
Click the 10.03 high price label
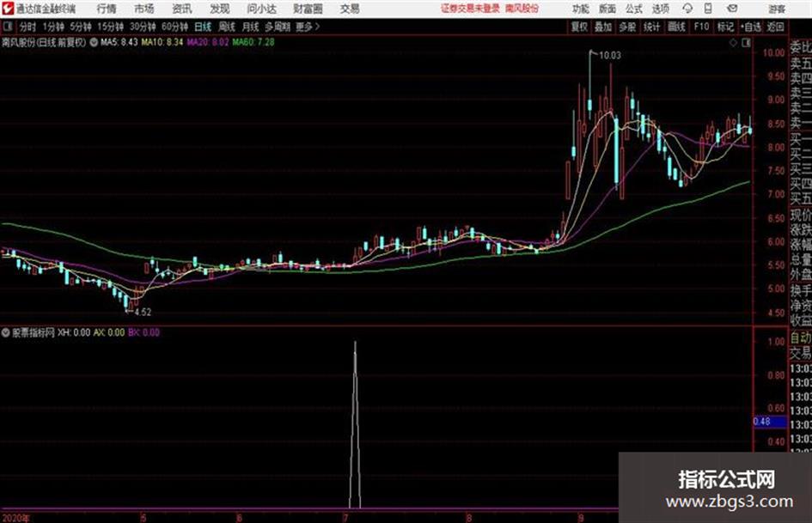609,55
